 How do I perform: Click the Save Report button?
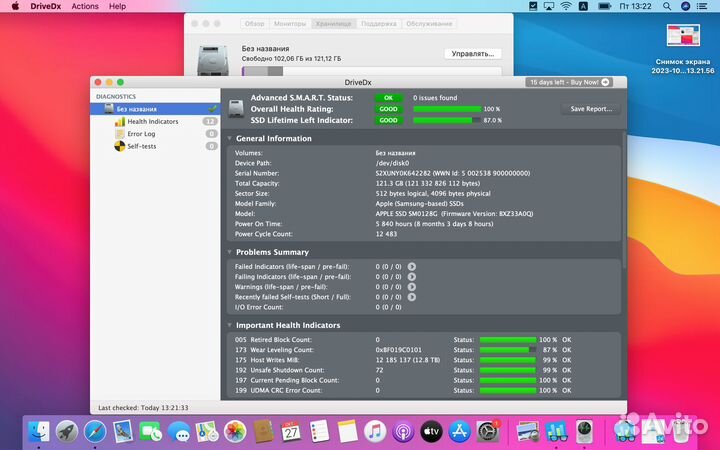tap(591, 109)
